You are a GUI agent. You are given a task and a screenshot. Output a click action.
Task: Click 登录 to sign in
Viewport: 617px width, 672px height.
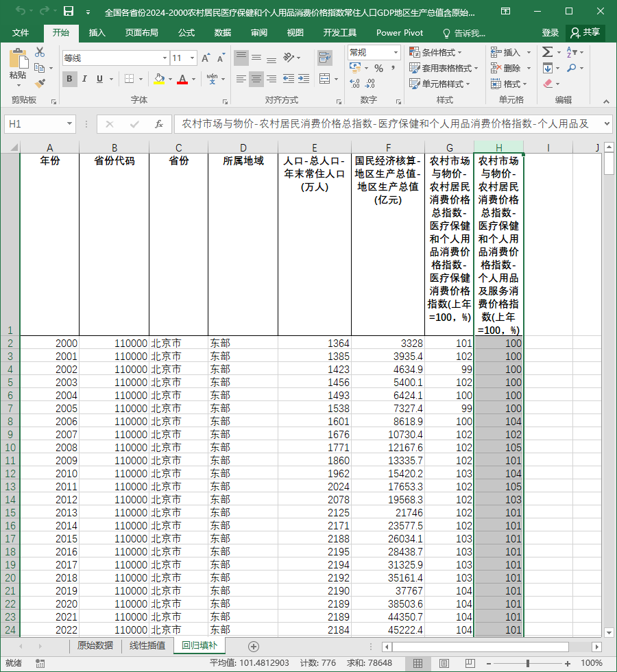point(550,33)
